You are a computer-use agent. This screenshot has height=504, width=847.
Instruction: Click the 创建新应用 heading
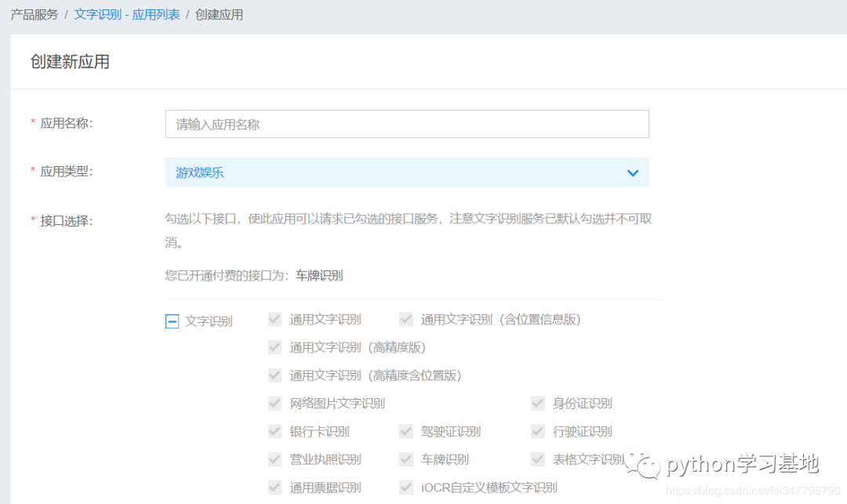click(x=70, y=61)
